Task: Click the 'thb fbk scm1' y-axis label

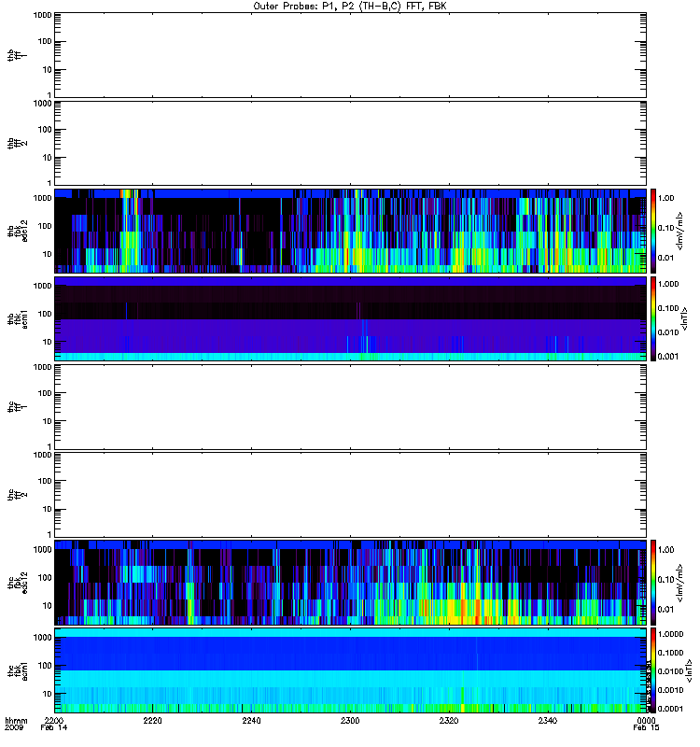Action: pyautogui.click(x=17, y=318)
